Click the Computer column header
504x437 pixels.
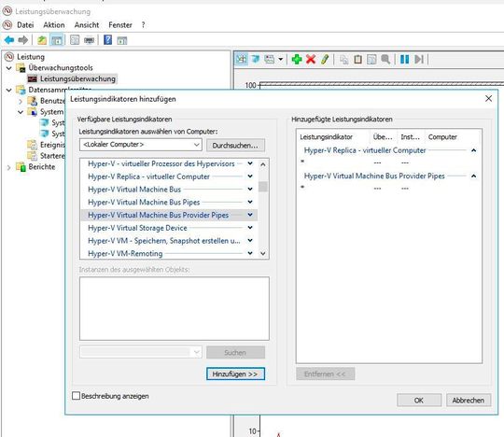454,137
